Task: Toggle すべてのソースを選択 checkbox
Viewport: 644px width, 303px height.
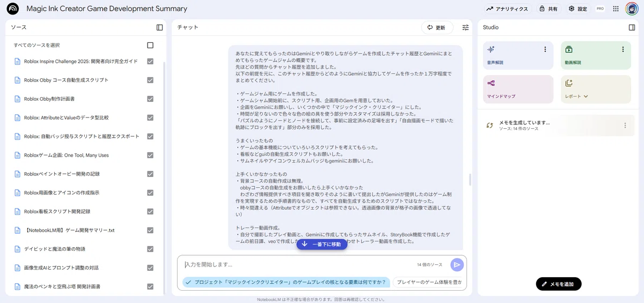Action: click(x=150, y=45)
